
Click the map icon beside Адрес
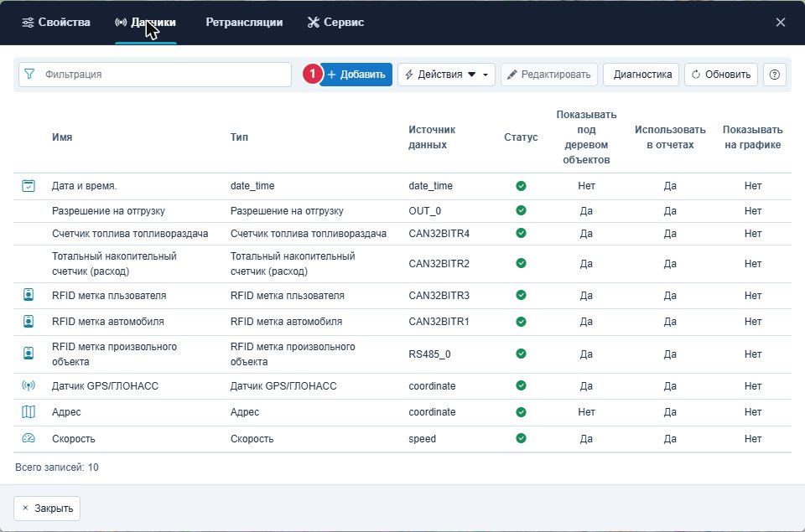point(29,411)
